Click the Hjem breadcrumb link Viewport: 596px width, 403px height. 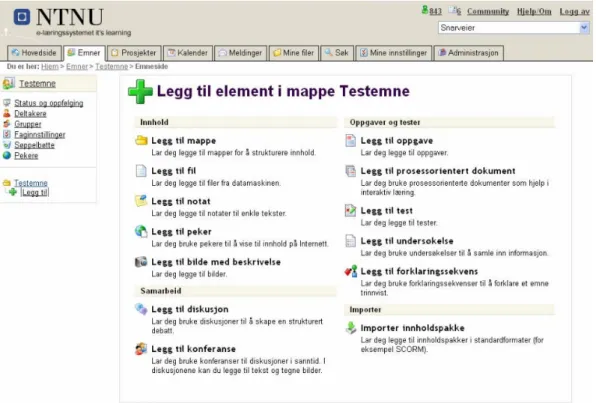tap(50, 67)
